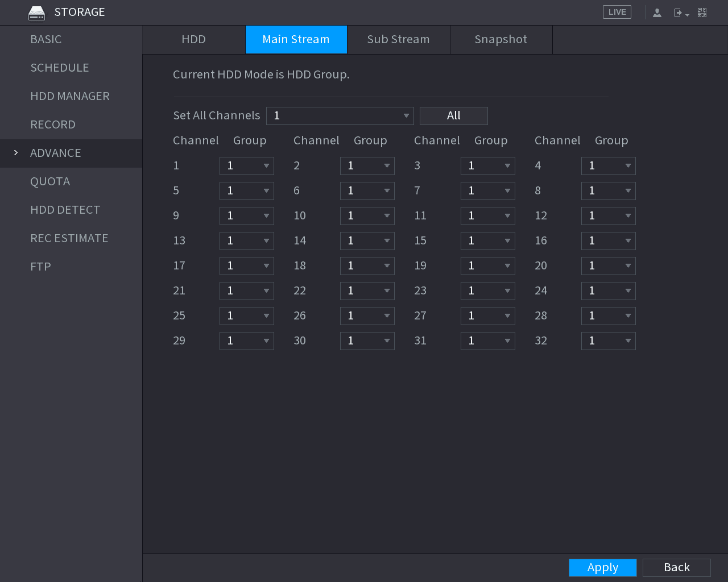Expand group dropdown for channel 5

click(x=247, y=191)
